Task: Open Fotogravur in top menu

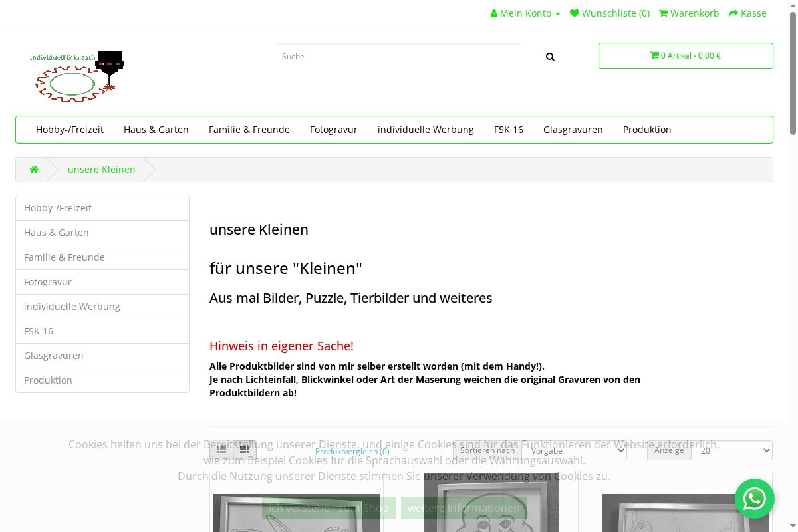Action: [334, 130]
